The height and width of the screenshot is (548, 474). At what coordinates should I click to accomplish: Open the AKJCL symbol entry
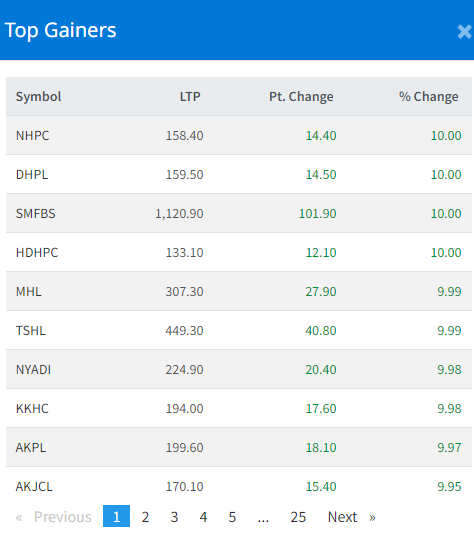point(34,486)
